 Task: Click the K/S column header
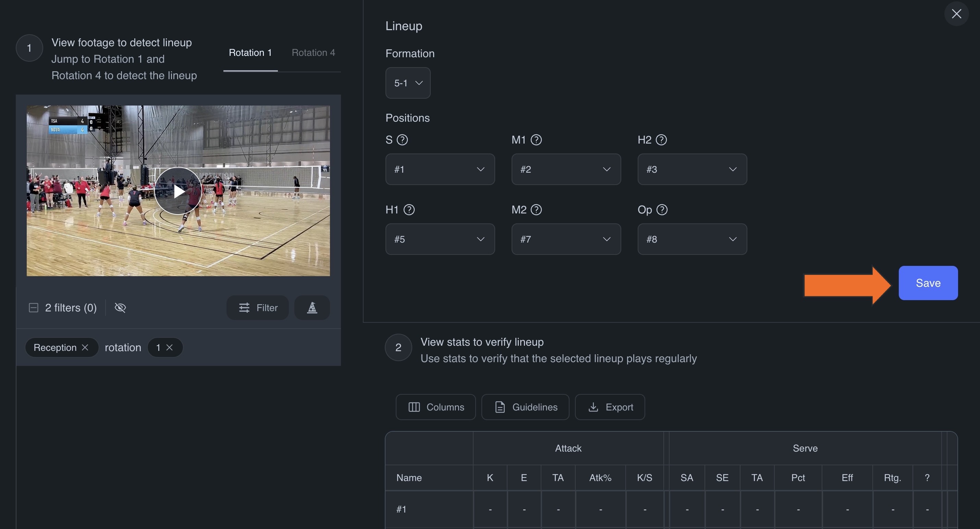point(645,478)
